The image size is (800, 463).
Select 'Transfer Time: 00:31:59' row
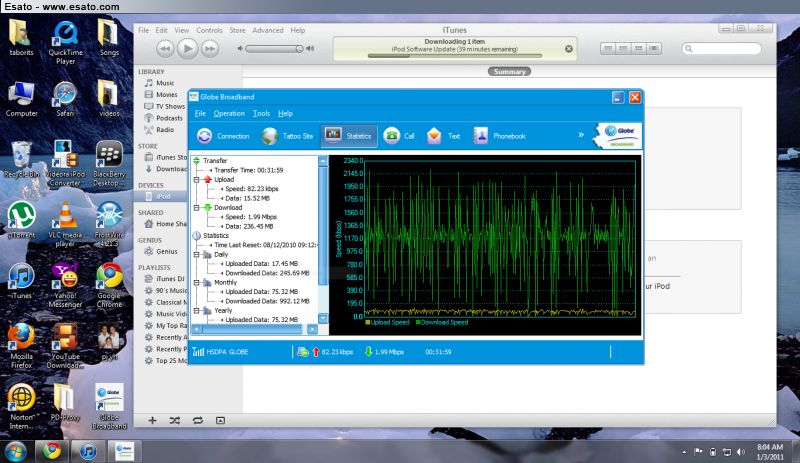tap(248, 170)
